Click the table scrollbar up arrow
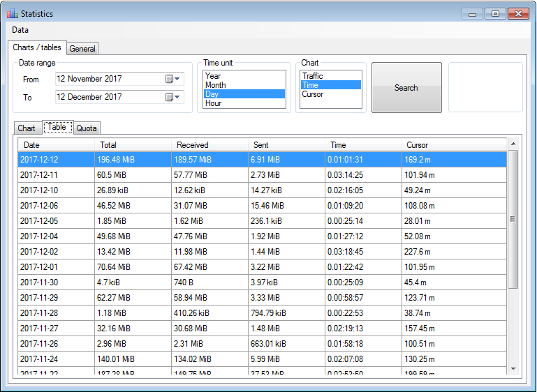The width and height of the screenshot is (537, 392). [x=513, y=144]
